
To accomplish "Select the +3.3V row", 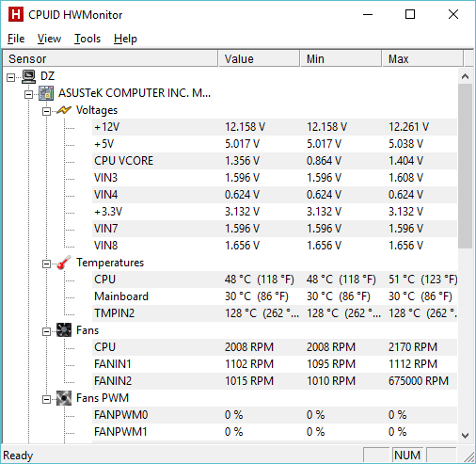I will (275, 212).
